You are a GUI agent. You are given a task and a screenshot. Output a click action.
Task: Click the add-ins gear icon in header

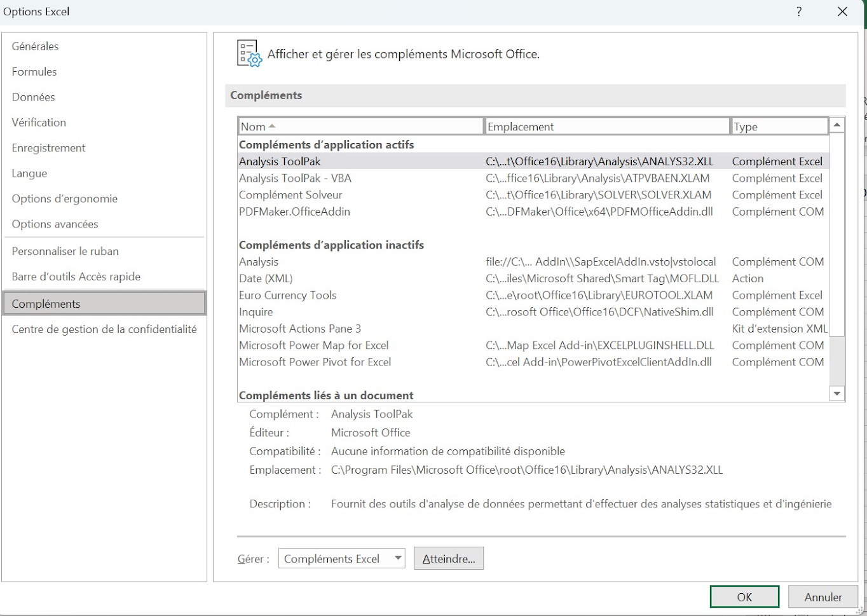click(x=249, y=54)
